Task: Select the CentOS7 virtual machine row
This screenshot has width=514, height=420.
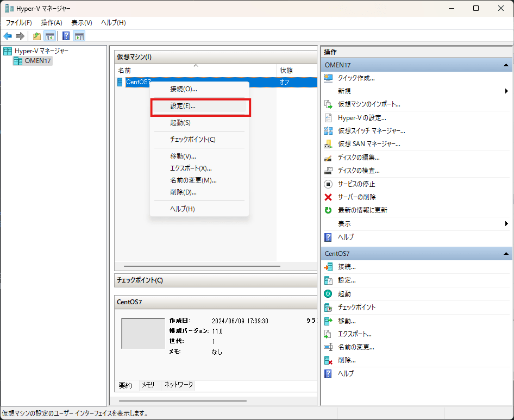Action: point(216,82)
